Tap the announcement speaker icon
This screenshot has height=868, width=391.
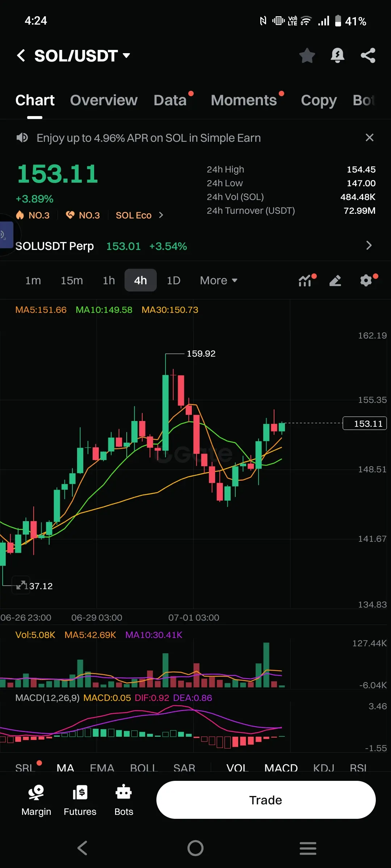pos(22,138)
